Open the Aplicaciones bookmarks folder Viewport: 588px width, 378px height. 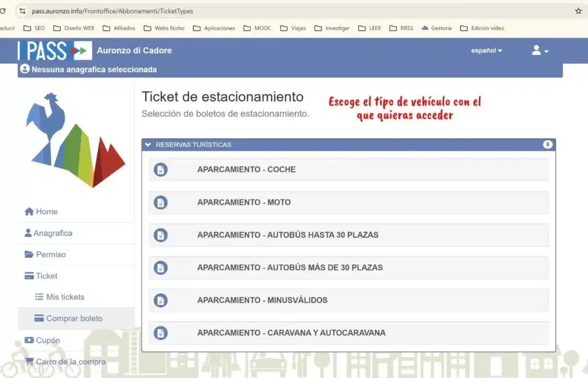pos(214,28)
